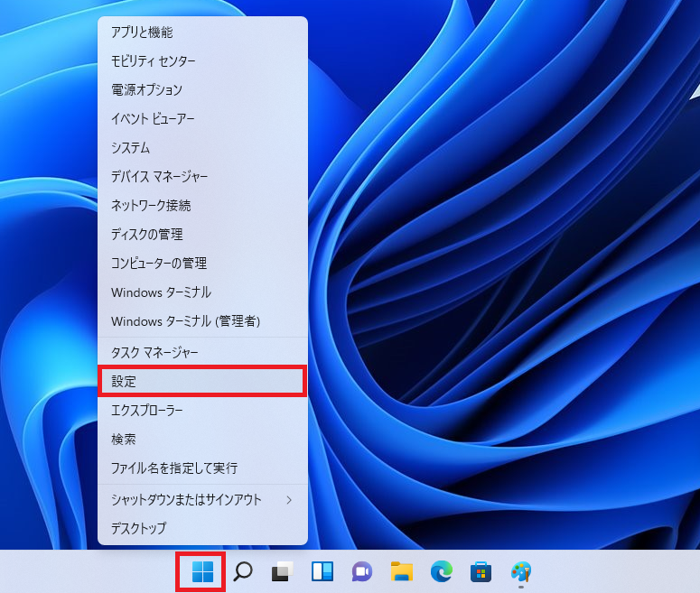This screenshot has height=593, width=700.
Task: Choose ファイル名を指定して実行 entry
Action: [x=202, y=468]
